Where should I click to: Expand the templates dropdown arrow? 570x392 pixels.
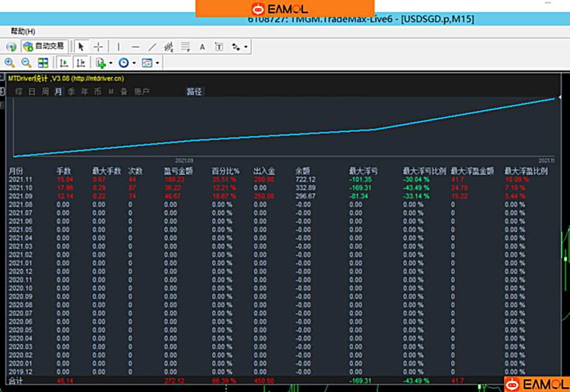click(x=157, y=63)
